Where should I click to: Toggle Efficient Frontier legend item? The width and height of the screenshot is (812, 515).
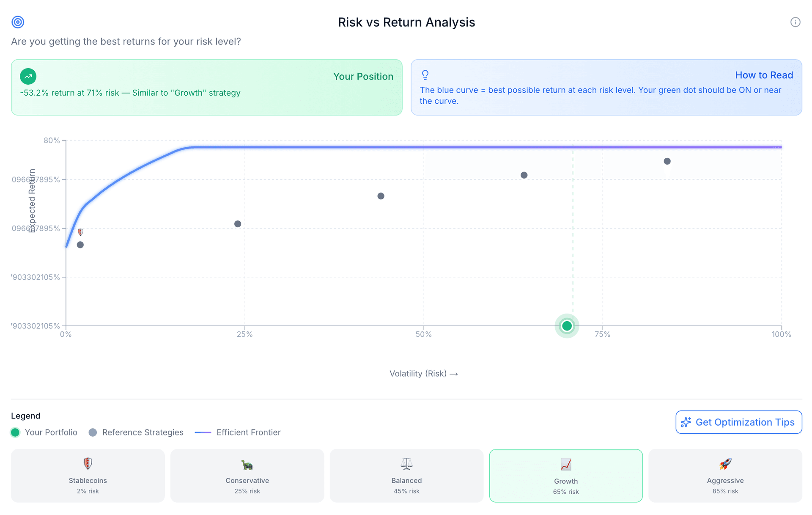pos(238,432)
